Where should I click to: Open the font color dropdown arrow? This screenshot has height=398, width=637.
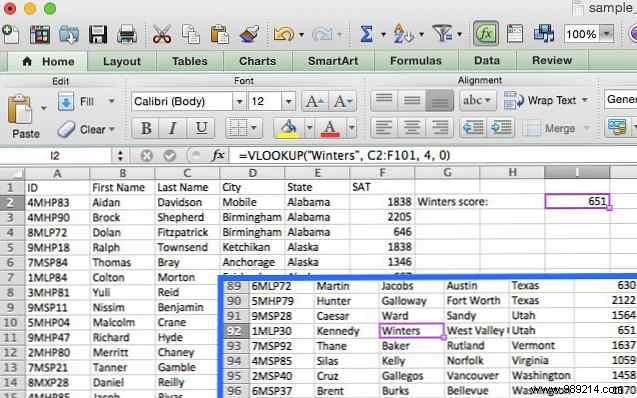[351, 128]
